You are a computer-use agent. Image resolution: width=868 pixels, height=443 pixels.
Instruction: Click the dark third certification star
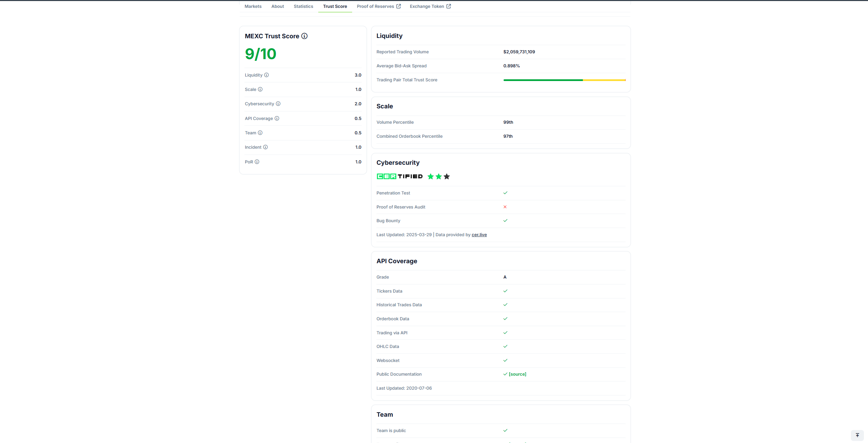(447, 176)
